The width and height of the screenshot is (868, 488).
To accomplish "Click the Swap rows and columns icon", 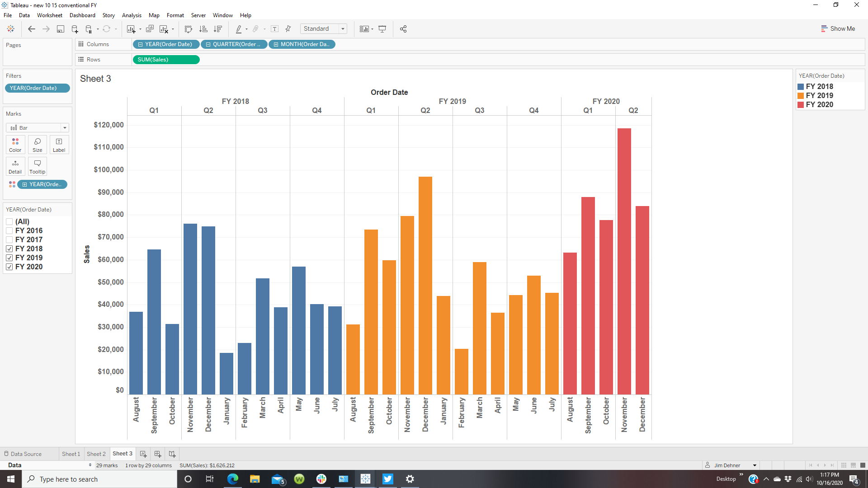I will pos(189,29).
